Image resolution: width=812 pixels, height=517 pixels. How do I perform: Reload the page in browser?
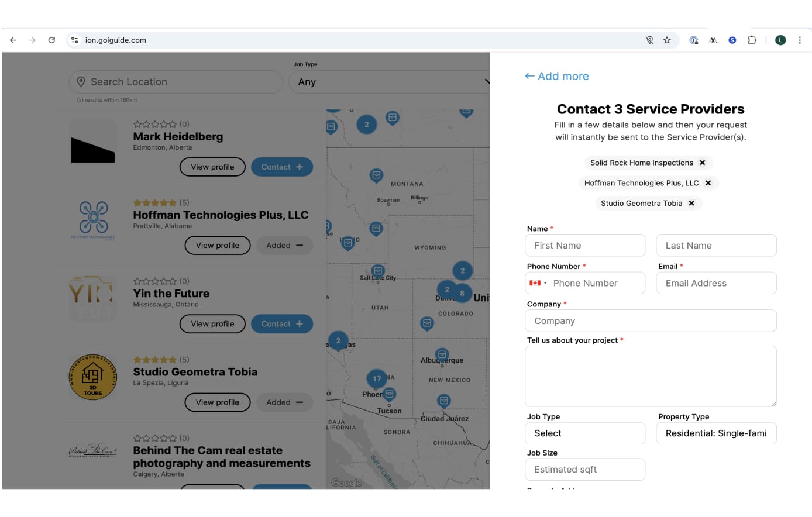(x=51, y=40)
